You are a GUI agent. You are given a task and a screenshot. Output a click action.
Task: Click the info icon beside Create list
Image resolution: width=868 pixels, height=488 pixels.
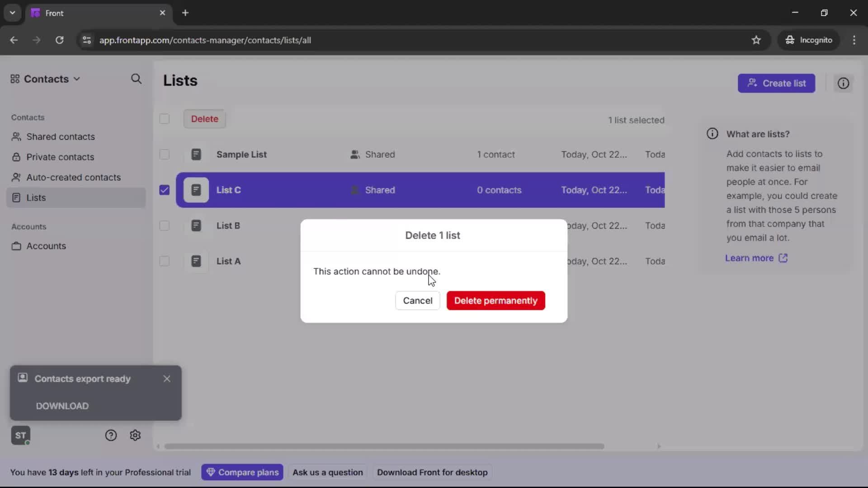point(844,83)
